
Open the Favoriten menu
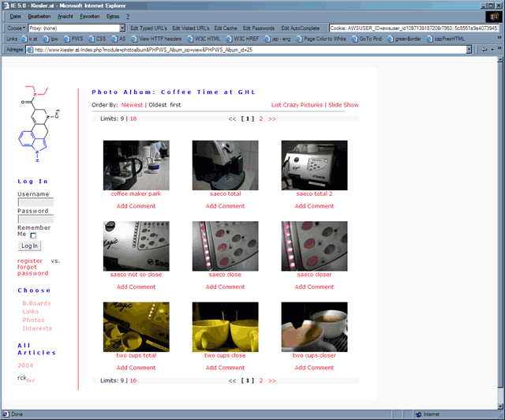pyautogui.click(x=89, y=16)
